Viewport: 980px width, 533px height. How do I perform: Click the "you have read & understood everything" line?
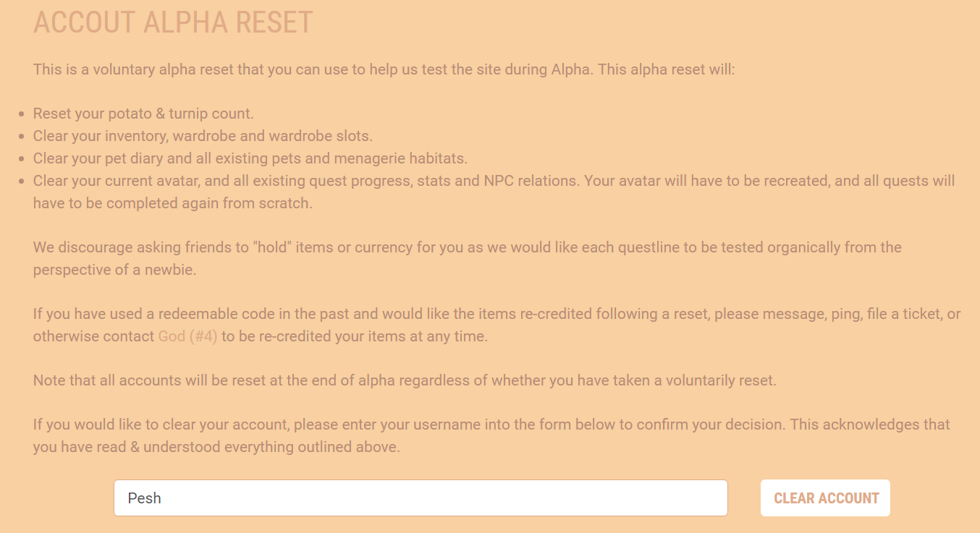(x=216, y=447)
